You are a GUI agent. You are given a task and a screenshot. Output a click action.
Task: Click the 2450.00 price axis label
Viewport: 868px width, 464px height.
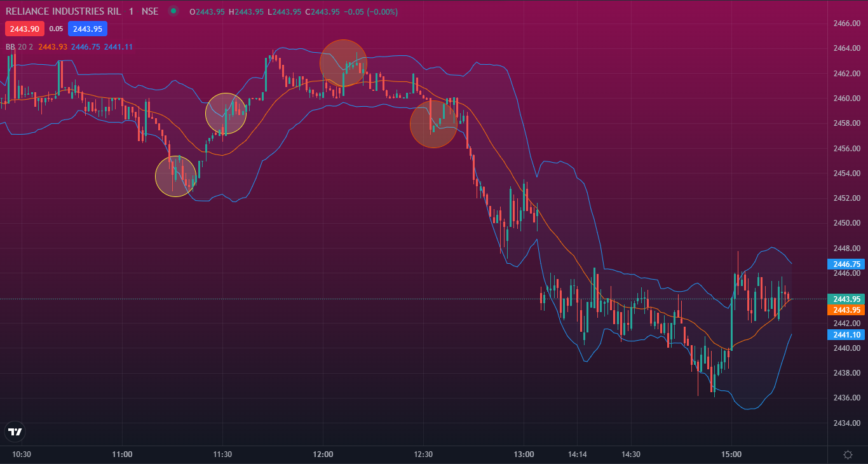pos(846,223)
